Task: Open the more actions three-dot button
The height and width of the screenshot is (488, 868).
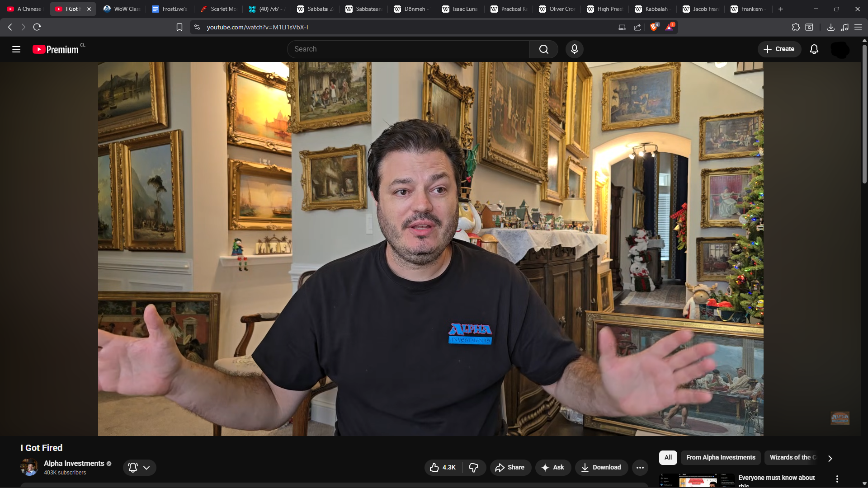Action: tap(640, 468)
